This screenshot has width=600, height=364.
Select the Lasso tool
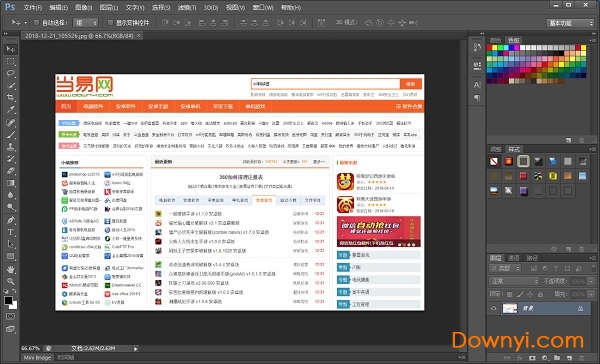[x=10, y=73]
